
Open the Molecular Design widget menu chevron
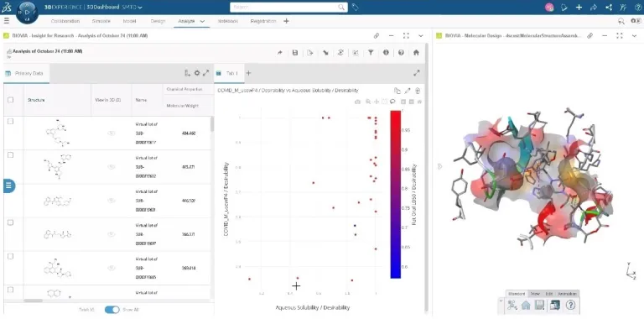[x=635, y=36]
